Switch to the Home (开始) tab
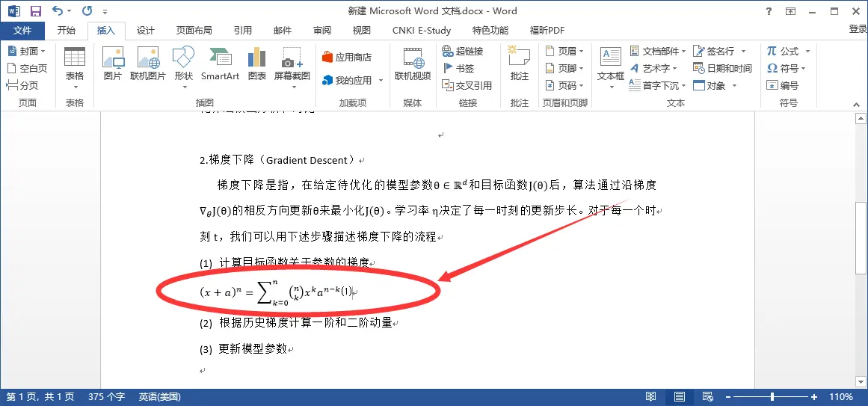This screenshot has width=868, height=406. tap(67, 31)
